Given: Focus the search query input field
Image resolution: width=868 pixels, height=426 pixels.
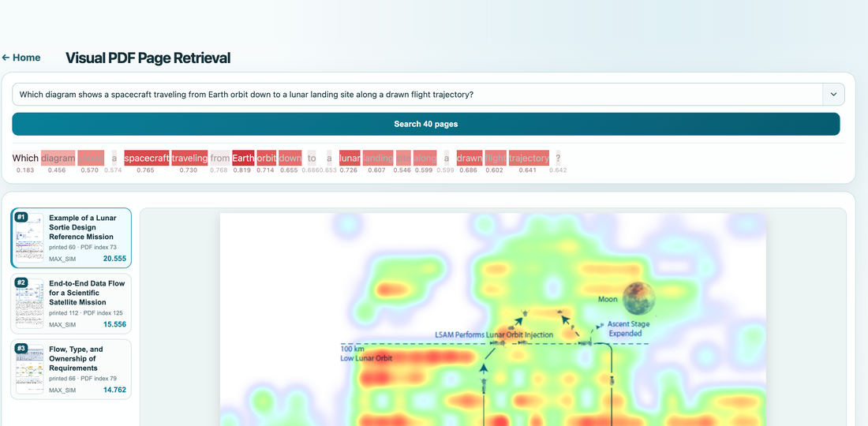Looking at the screenshot, I should (417, 95).
